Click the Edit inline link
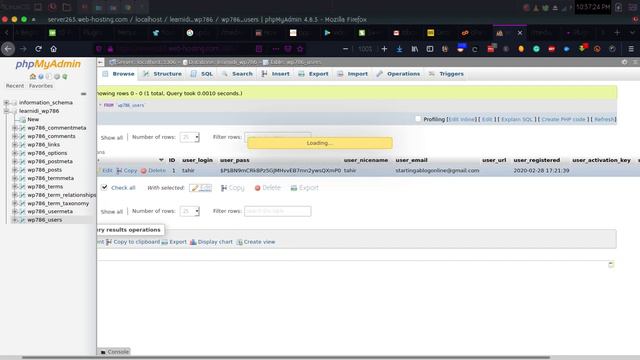The width and height of the screenshot is (640, 360). click(x=462, y=119)
